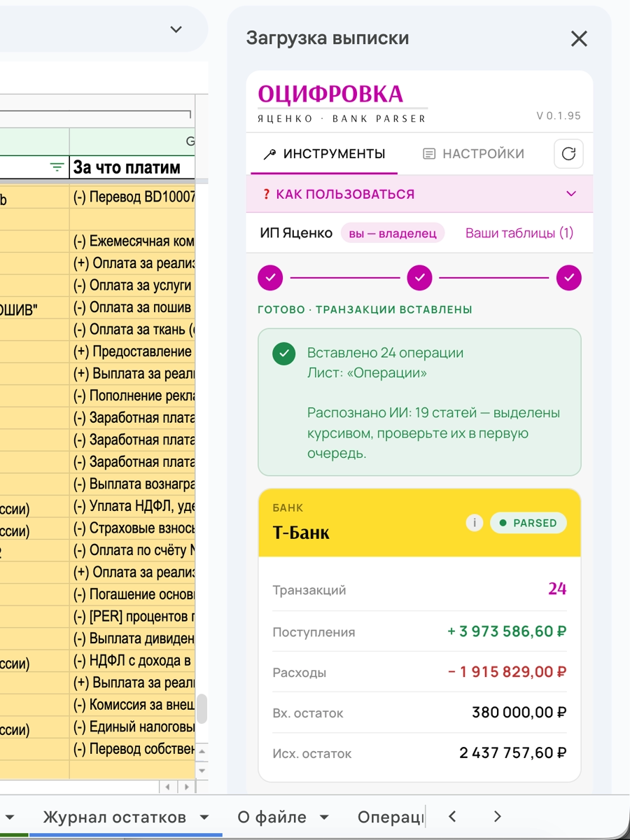630x840 pixels.
Task: Click Вх. остаток value 380 000,00 ₽
Action: point(519,713)
